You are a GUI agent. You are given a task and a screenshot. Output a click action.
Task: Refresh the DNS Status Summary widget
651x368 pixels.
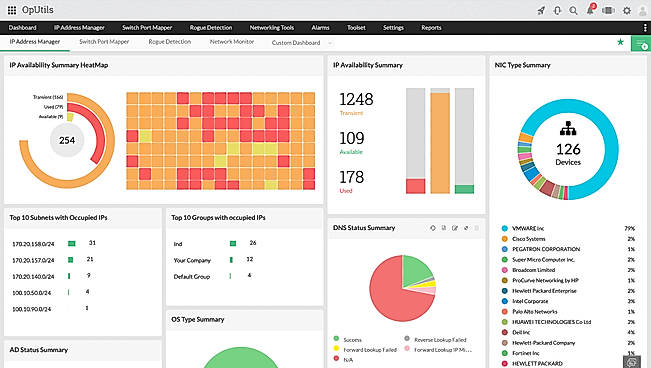(433, 228)
